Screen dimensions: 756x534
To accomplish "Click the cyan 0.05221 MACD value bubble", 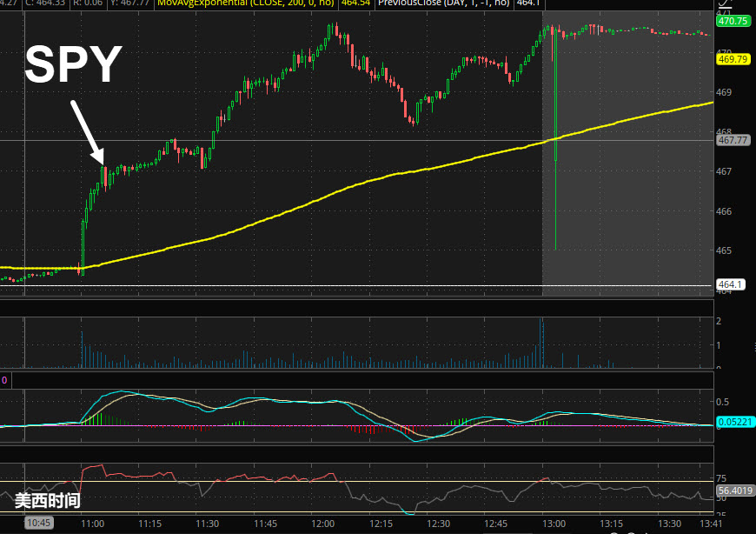I will point(735,422).
